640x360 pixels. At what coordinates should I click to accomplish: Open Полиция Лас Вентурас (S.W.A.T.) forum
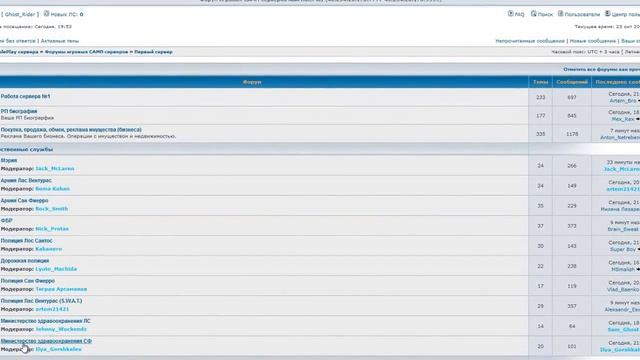pos(41,301)
